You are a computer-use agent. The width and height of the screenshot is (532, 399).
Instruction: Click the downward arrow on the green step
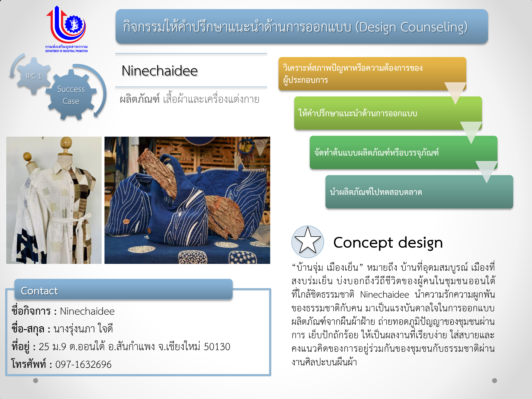tap(487, 172)
